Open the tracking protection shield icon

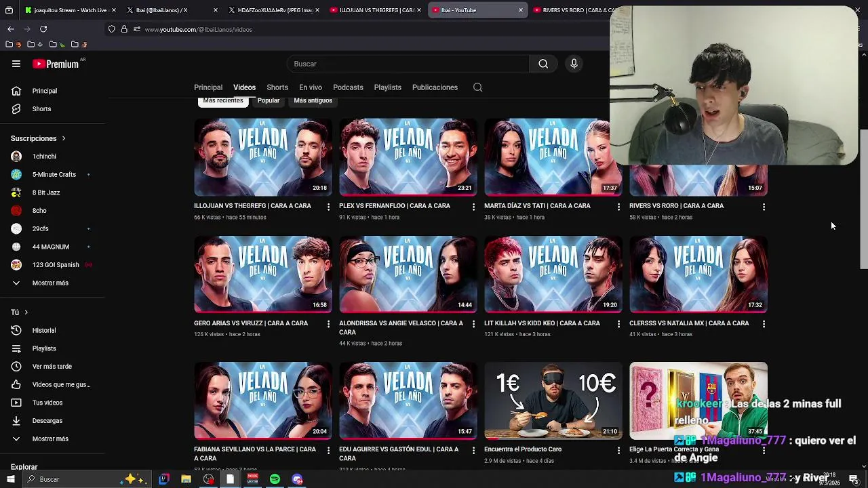(x=112, y=29)
